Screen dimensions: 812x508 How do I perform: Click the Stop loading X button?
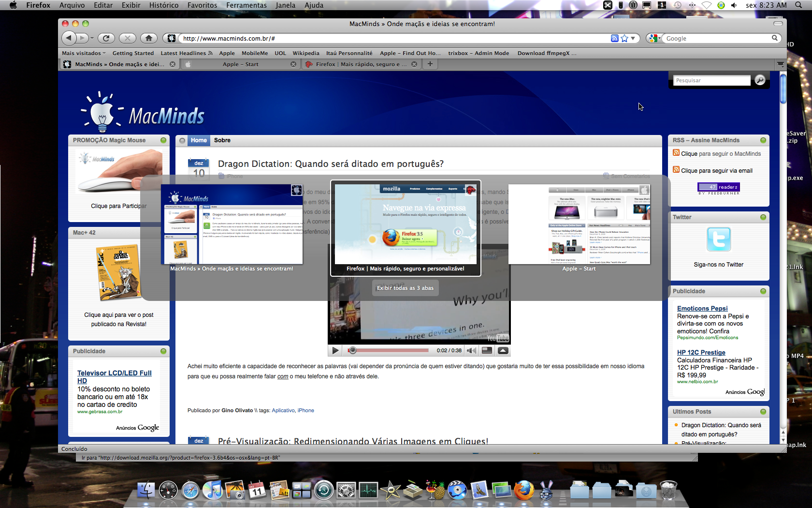pyautogui.click(x=127, y=38)
